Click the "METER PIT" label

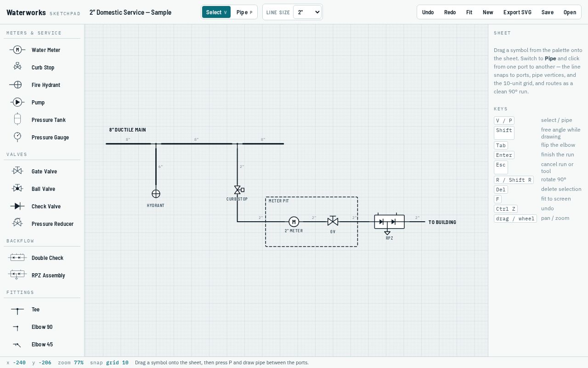tap(279, 201)
